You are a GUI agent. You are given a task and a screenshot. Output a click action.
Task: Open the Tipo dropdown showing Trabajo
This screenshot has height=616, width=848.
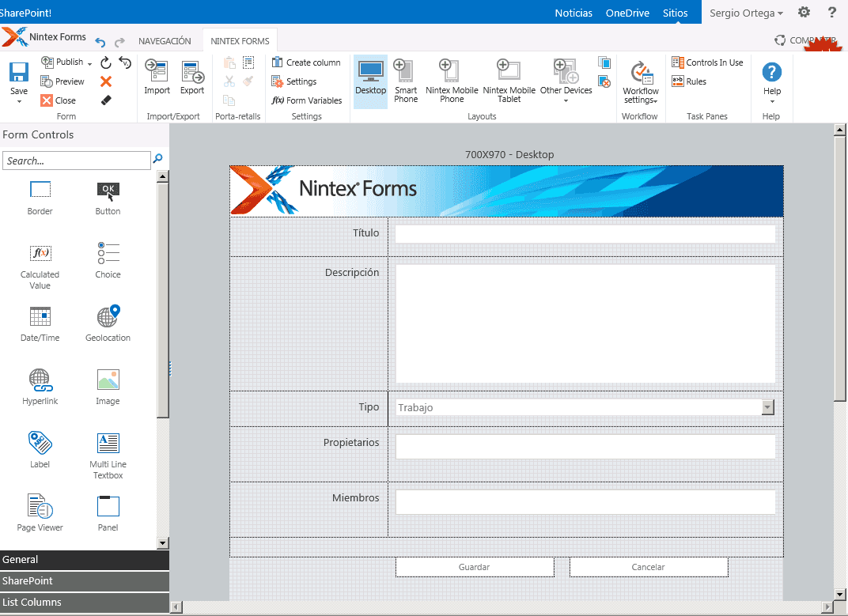click(x=585, y=408)
